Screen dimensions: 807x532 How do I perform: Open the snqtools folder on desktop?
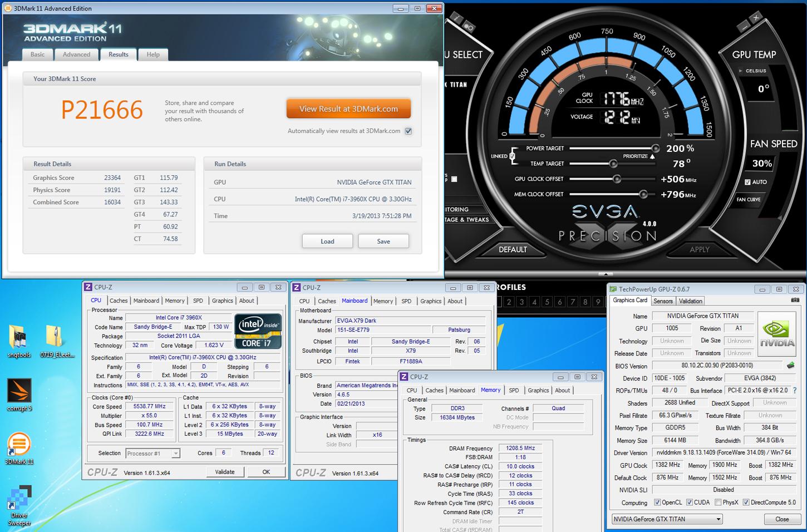[x=19, y=341]
